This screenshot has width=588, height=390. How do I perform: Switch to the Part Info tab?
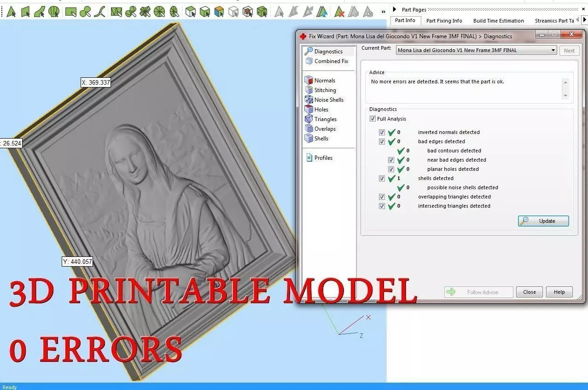tap(405, 20)
